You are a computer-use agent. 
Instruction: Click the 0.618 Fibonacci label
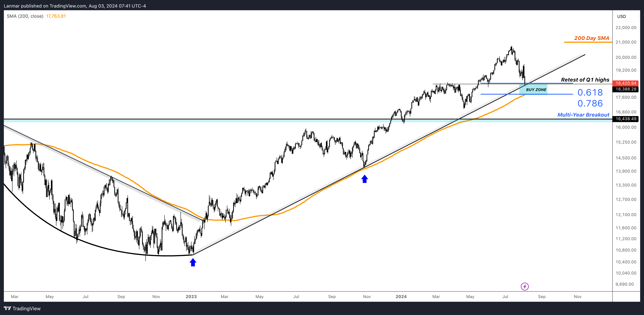tap(590, 93)
